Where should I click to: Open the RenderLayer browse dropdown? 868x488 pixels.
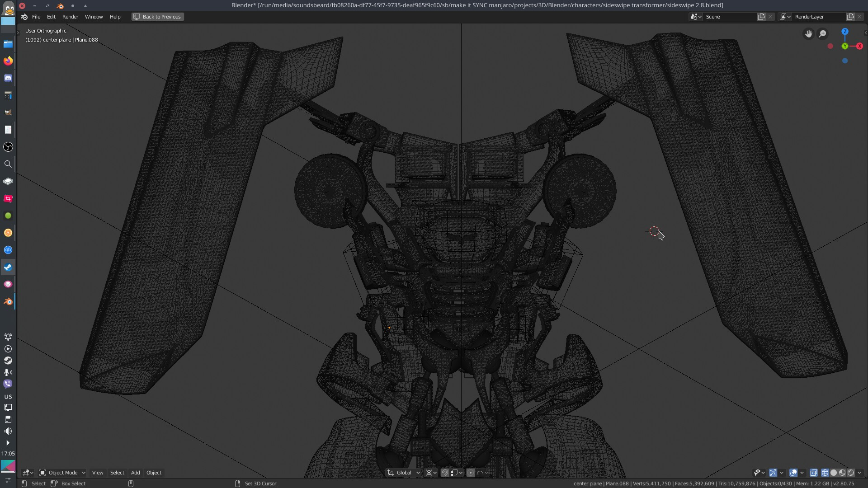[x=785, y=17]
